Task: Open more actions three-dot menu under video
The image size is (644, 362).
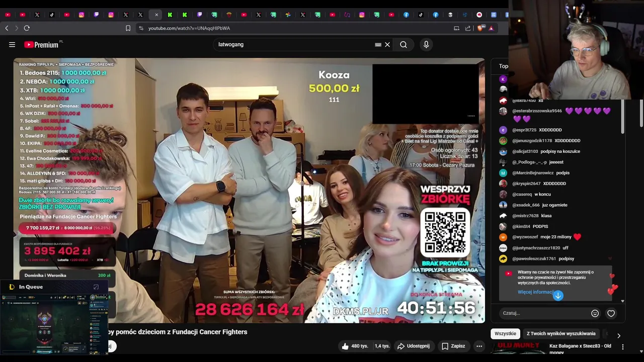Action: (479, 346)
